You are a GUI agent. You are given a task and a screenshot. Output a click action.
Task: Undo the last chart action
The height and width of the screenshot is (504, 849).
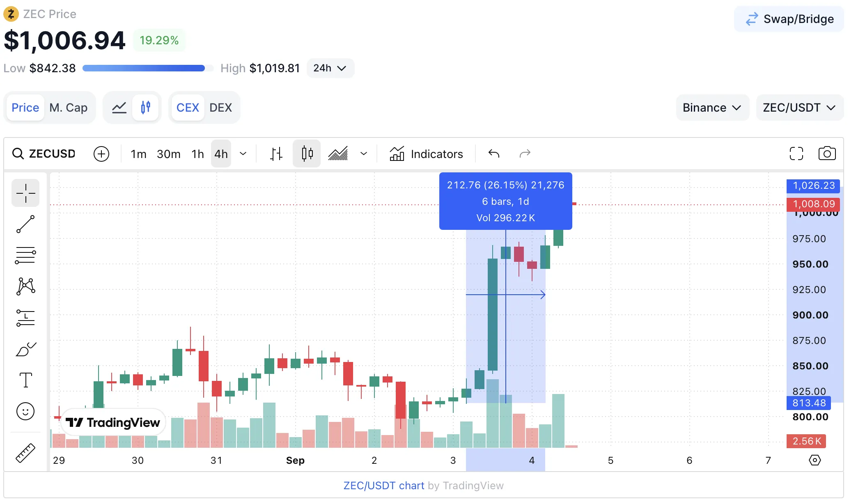494,154
